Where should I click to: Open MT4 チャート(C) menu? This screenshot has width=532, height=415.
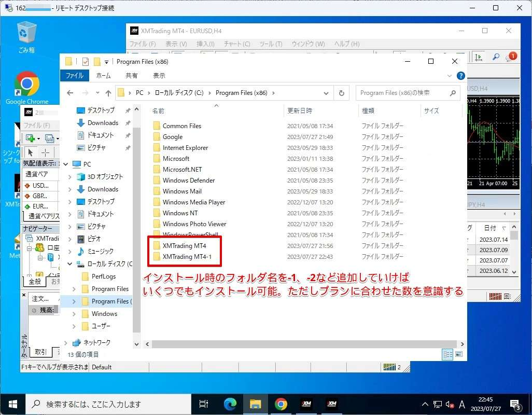click(237, 44)
